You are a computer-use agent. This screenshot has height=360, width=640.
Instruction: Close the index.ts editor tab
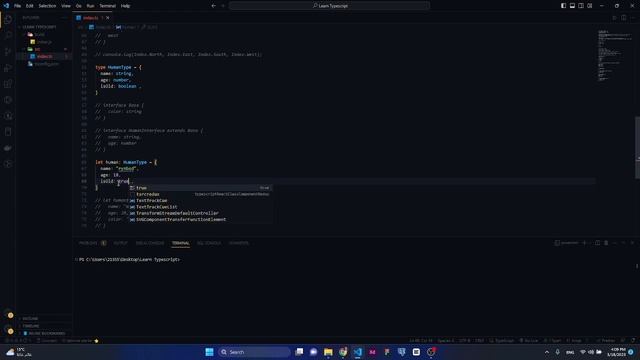tap(108, 18)
